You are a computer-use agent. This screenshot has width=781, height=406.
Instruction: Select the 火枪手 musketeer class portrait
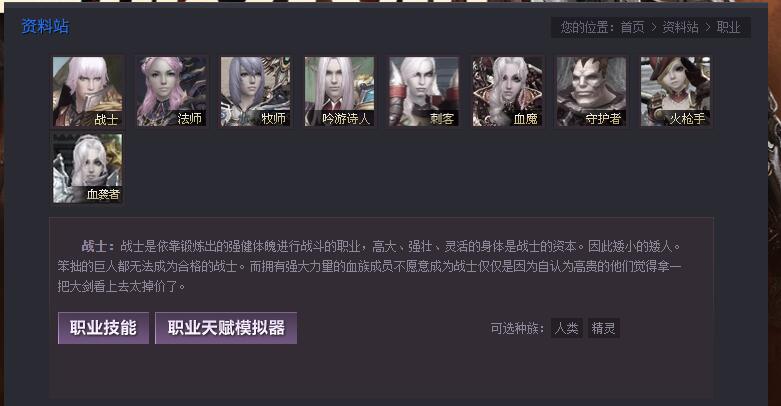click(x=675, y=91)
